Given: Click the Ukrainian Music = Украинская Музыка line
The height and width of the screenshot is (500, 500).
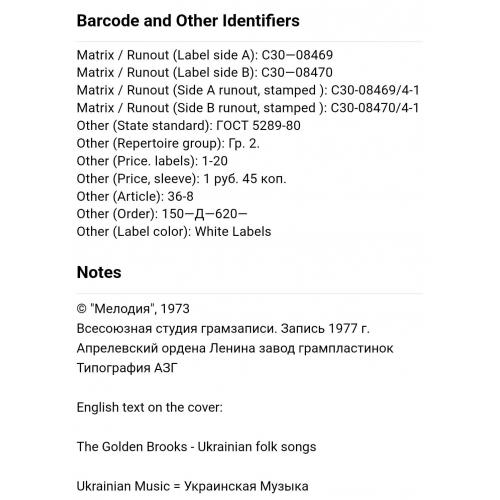Looking at the screenshot, I should coord(192,486).
